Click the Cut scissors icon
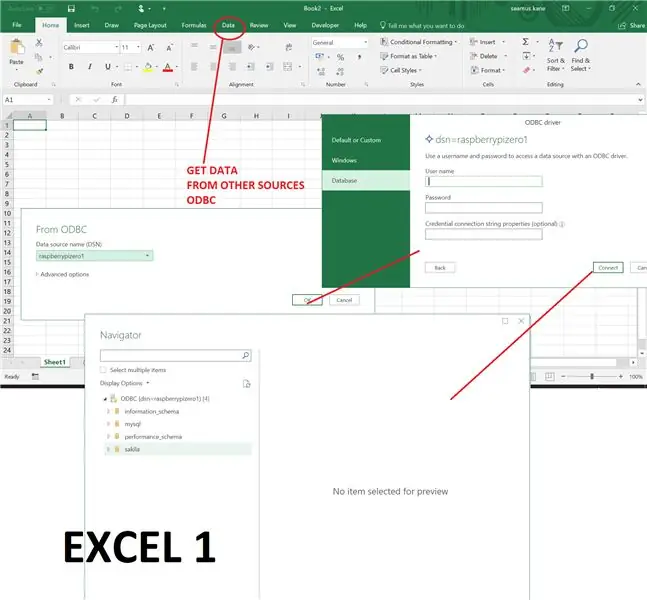Screen dimensions: 647x600 (39, 43)
